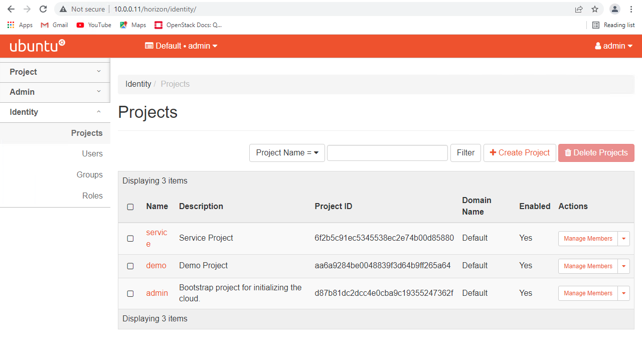Click the browser forward arrow

pos(27,9)
